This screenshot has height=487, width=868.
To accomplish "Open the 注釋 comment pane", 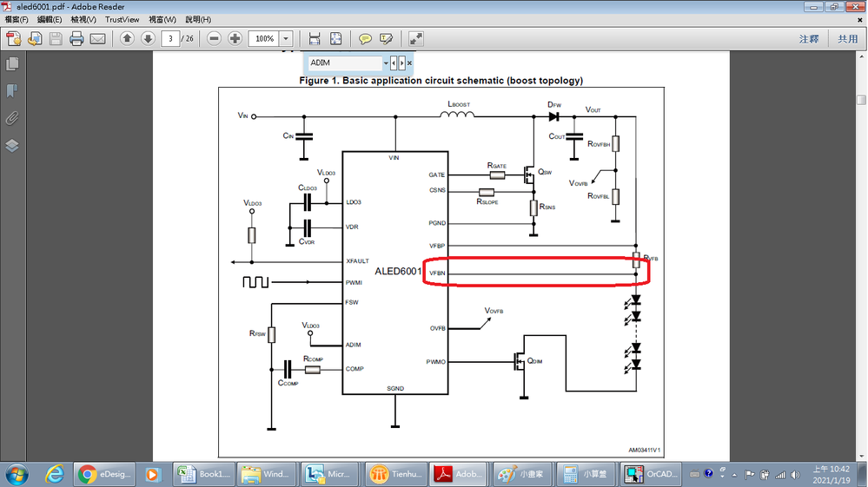I will tap(809, 39).
